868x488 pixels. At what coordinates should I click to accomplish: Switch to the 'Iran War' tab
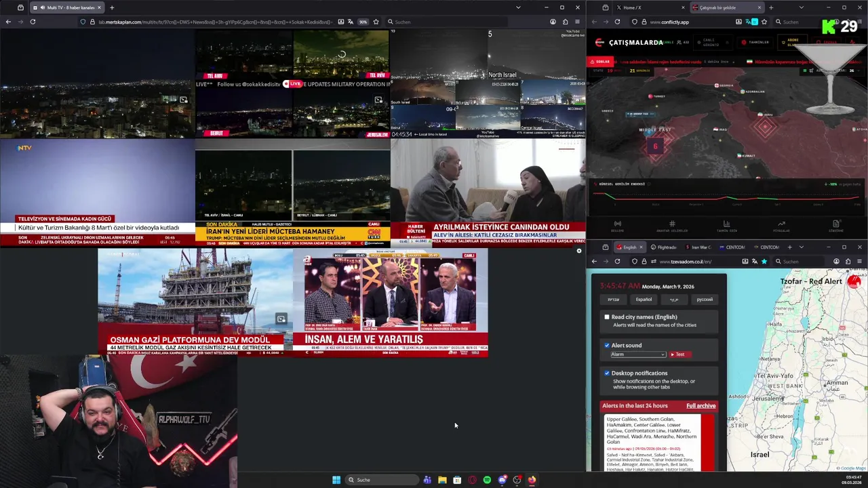point(698,247)
